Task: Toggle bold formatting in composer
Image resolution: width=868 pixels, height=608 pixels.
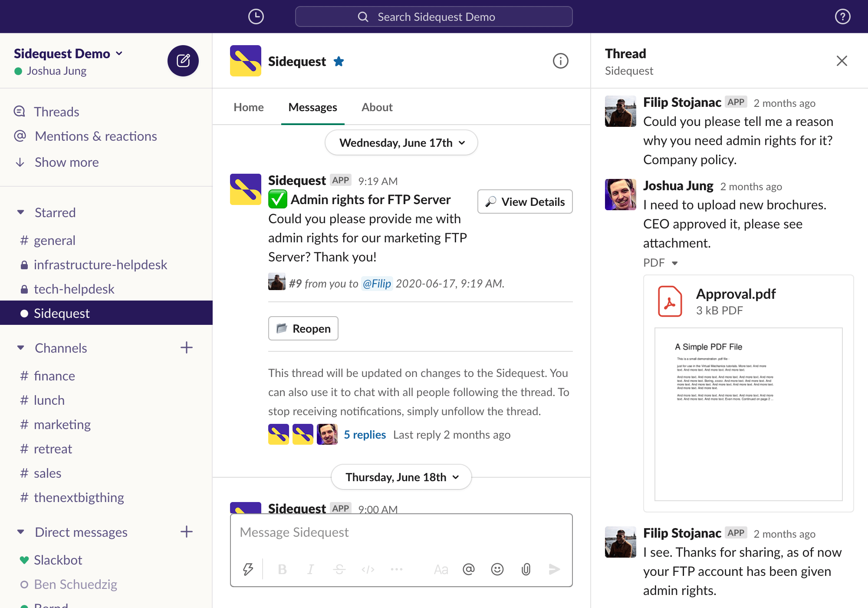Action: 282,569
